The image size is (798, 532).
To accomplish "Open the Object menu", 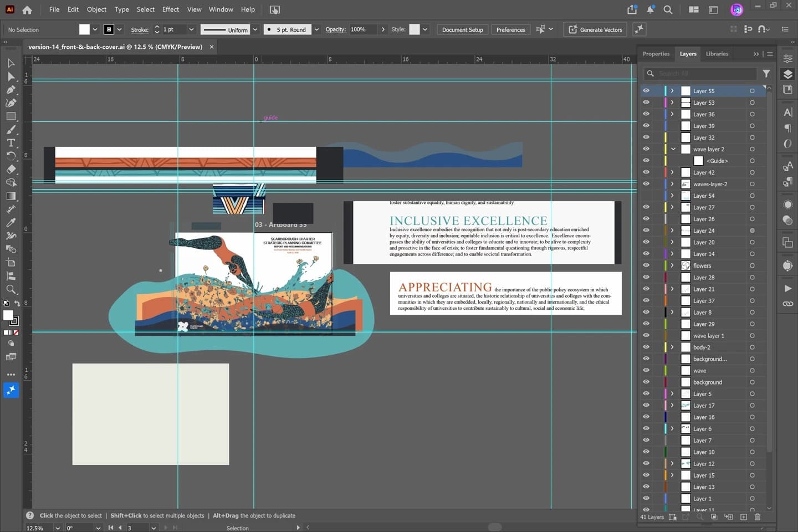I will point(96,9).
